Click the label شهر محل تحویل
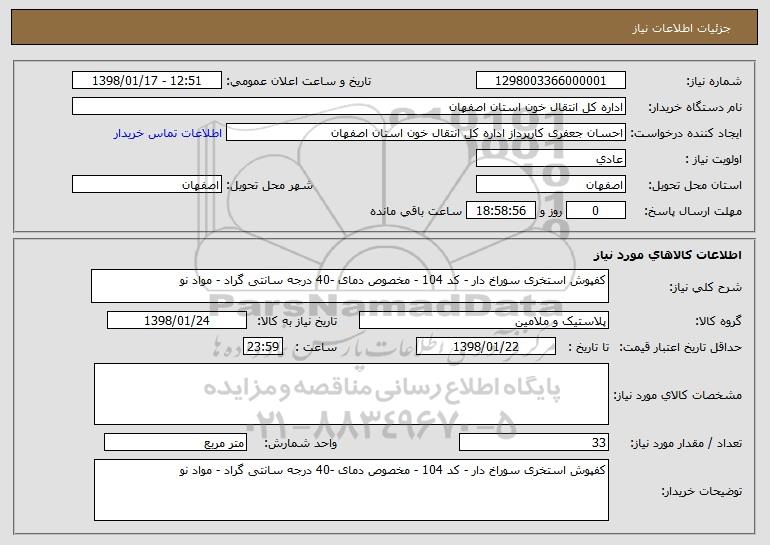The height and width of the screenshot is (545, 770). pos(272,185)
